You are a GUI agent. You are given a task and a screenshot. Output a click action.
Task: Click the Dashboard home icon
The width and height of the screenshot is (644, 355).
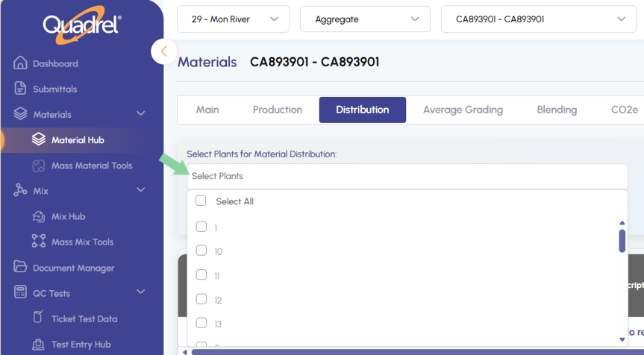click(x=20, y=63)
